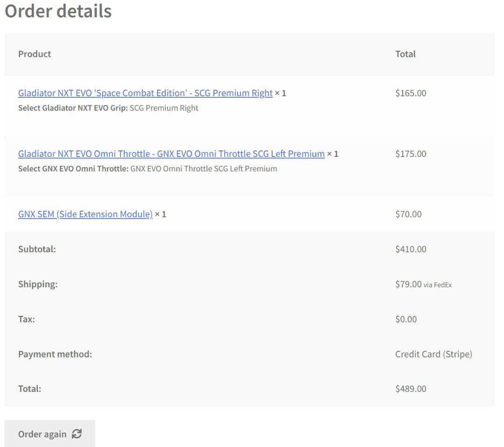Screen dimensions: 504x447
Task: Click the Order details heading
Action: pyautogui.click(x=58, y=11)
